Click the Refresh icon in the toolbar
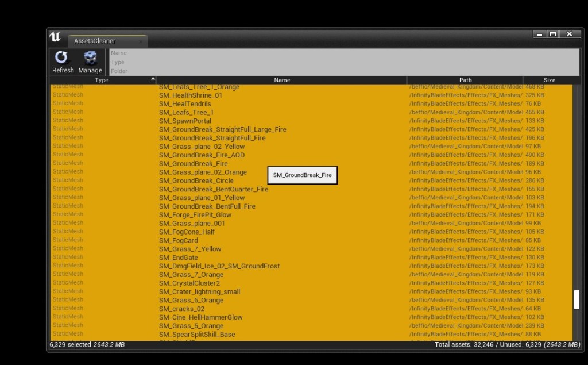Screen dimensions: 588x365 62,57
